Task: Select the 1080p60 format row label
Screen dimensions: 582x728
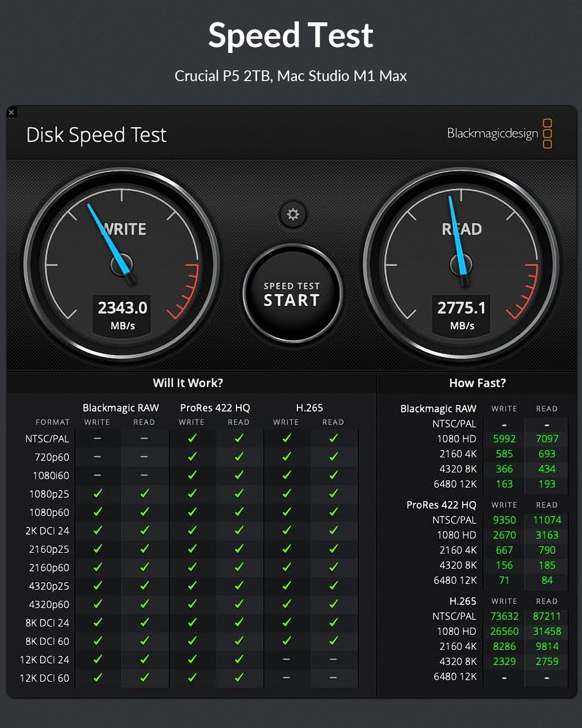Action: pyautogui.click(x=49, y=513)
